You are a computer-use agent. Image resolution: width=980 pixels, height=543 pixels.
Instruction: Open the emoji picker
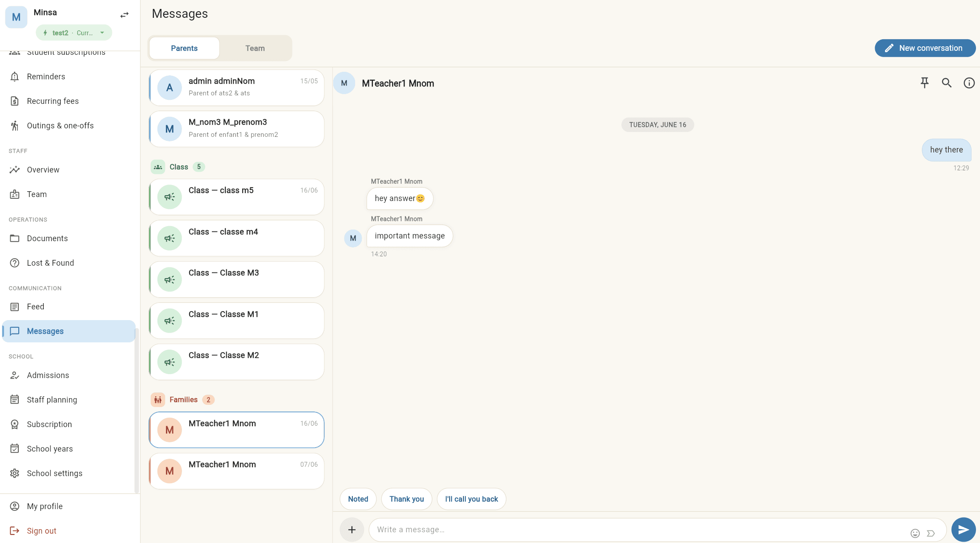pyautogui.click(x=915, y=533)
